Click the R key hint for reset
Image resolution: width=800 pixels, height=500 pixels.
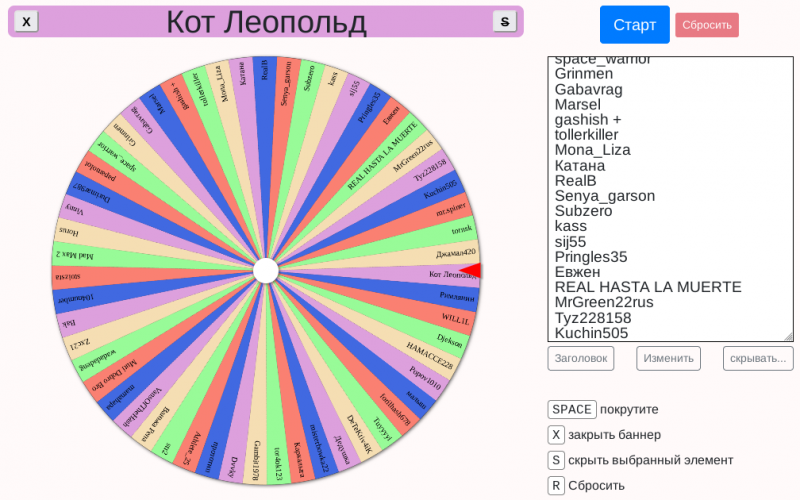pos(556,486)
